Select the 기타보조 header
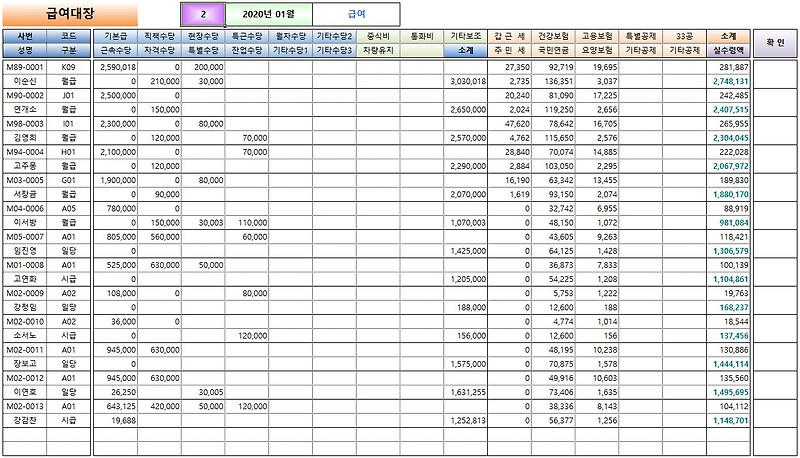Image resolution: width=800 pixels, height=458 pixels. (465, 36)
